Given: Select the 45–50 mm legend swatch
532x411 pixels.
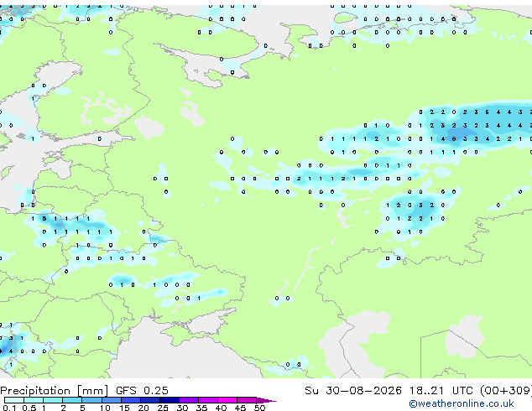Looking at the screenshot, I should tap(247, 400).
